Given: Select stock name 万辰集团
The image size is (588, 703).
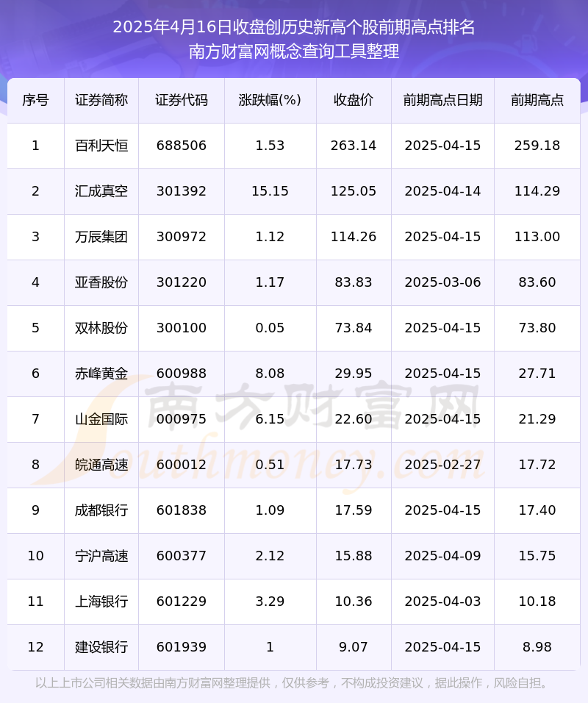Looking at the screenshot, I should [101, 237].
